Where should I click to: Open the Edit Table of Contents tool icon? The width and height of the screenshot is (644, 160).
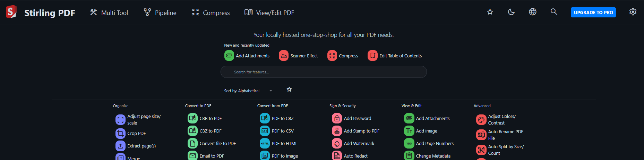point(372,56)
